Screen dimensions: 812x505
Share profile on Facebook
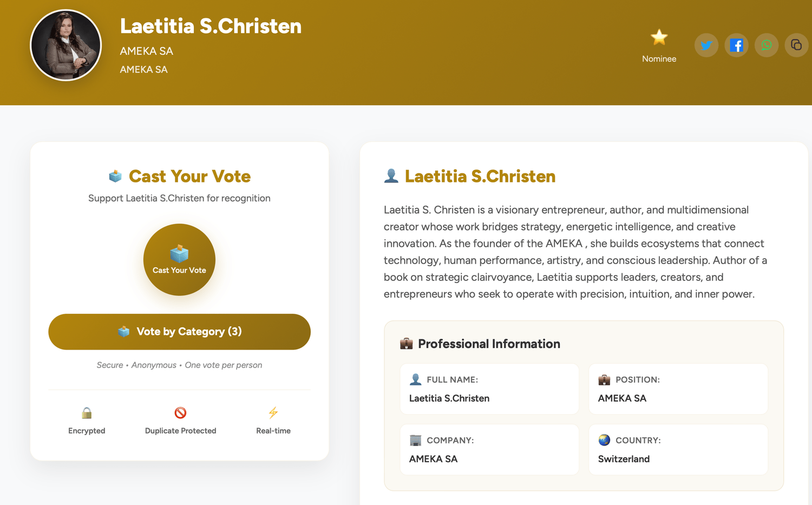[736, 45]
